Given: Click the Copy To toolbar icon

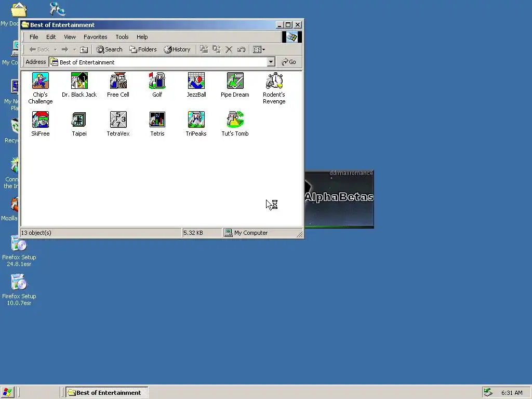Looking at the screenshot, I should click(217, 49).
